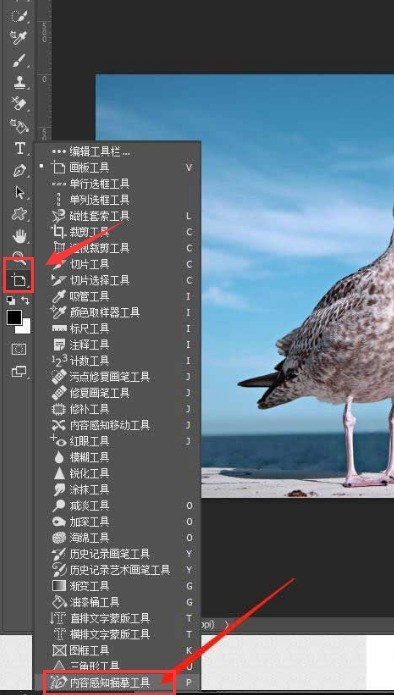Select 切片选择工具 in the flyout

coord(118,280)
